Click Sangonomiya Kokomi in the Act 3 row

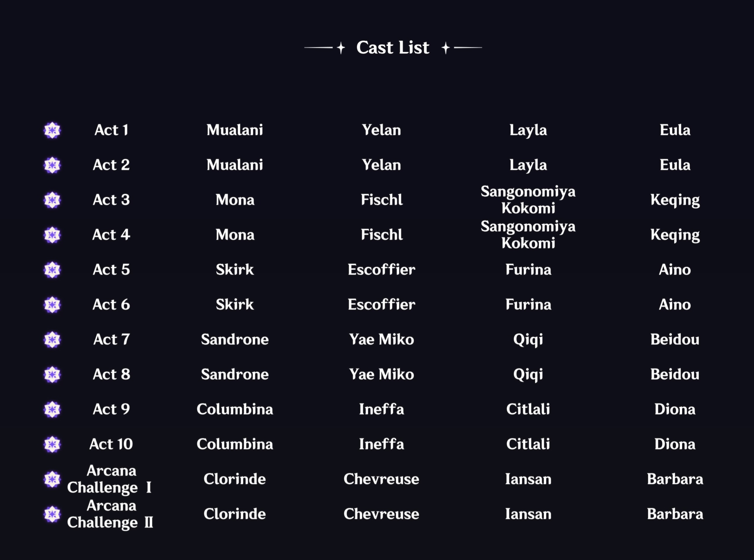tap(528, 200)
